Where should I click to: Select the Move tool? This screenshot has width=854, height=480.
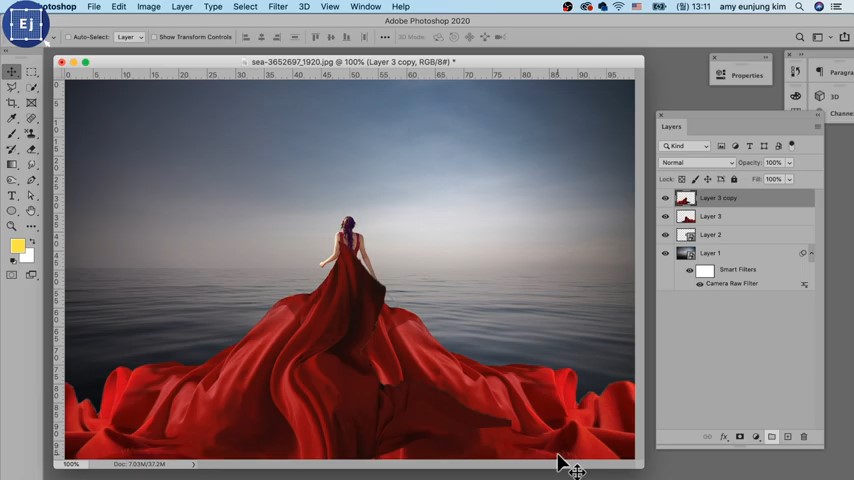[11, 72]
